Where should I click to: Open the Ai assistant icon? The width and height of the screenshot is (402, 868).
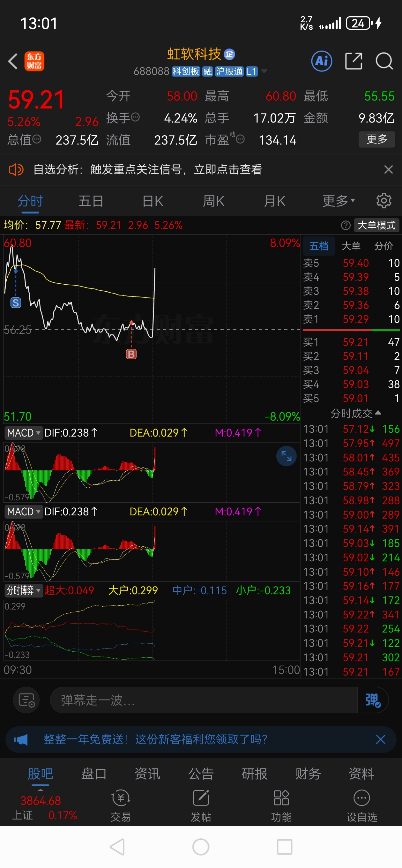coord(322,61)
